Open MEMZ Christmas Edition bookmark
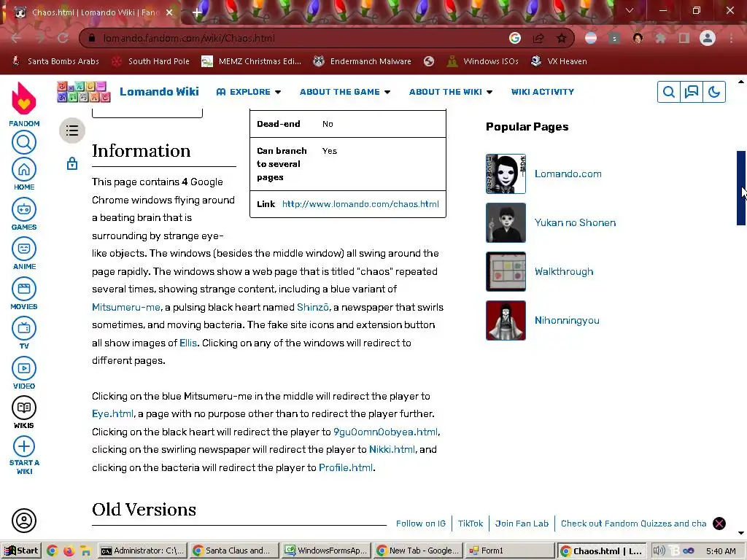 pos(251,61)
